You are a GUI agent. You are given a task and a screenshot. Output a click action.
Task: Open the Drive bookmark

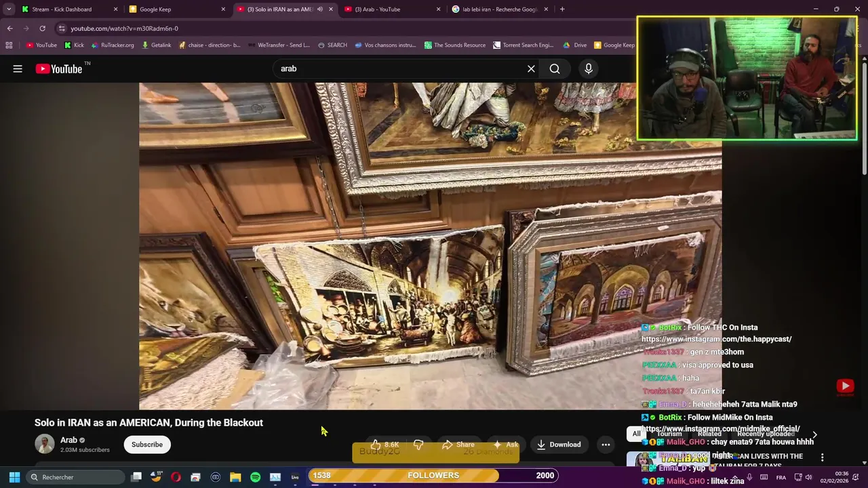574,45
